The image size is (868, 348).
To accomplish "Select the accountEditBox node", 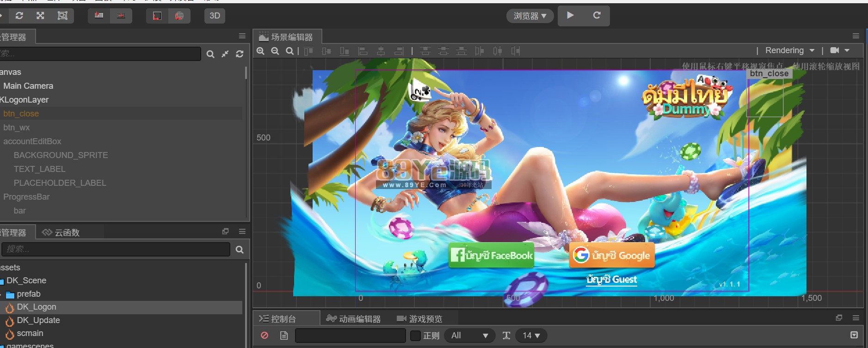I will point(32,141).
